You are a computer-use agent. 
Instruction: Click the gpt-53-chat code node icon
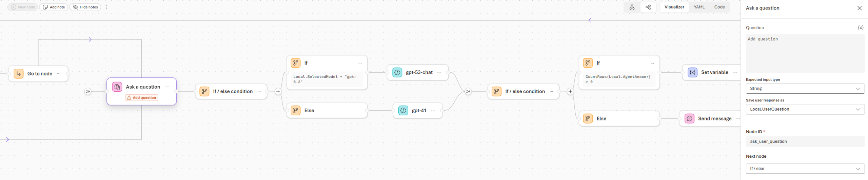[x=397, y=72]
